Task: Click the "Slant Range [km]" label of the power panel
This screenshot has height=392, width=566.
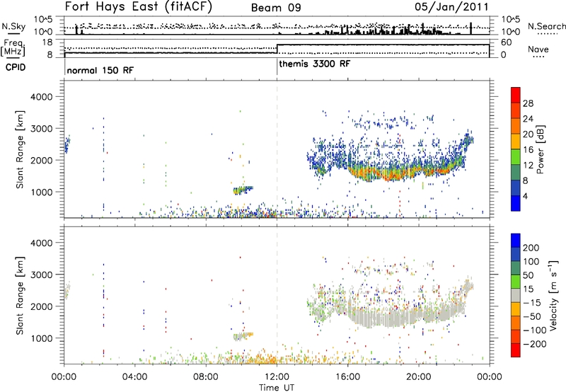Action: (20, 149)
